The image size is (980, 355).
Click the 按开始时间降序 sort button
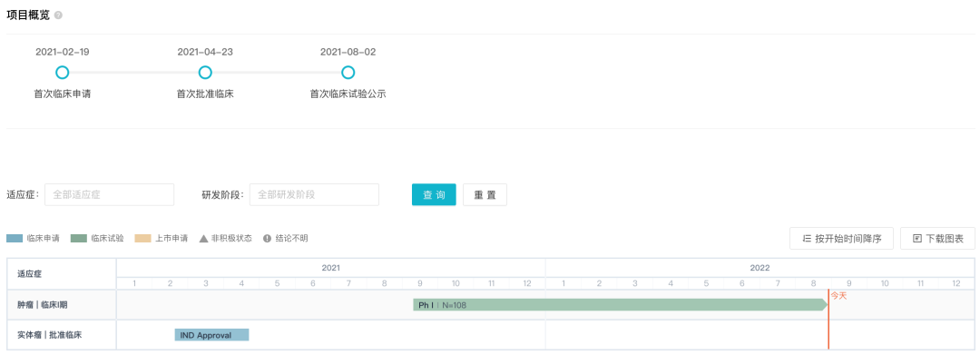coord(841,239)
